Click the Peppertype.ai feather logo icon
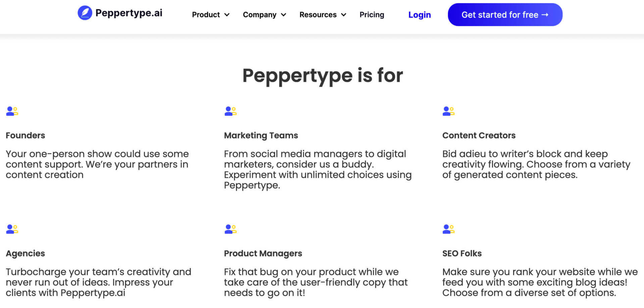 [85, 13]
